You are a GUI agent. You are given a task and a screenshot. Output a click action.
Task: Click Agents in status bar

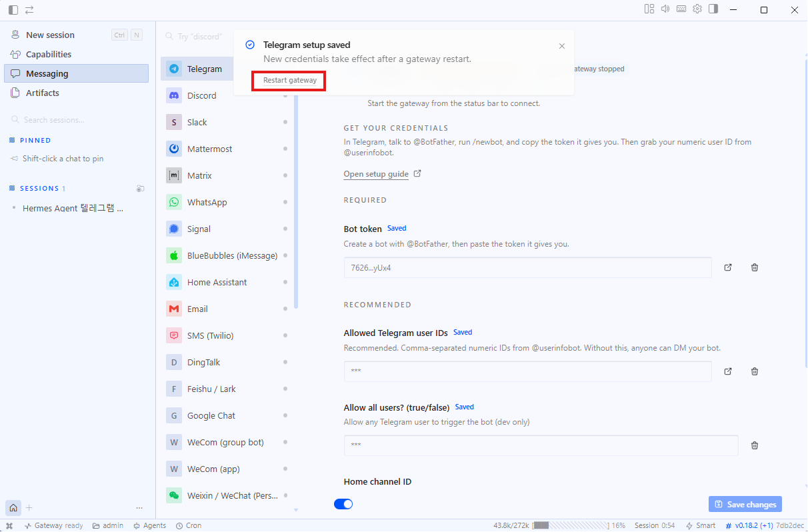150,525
